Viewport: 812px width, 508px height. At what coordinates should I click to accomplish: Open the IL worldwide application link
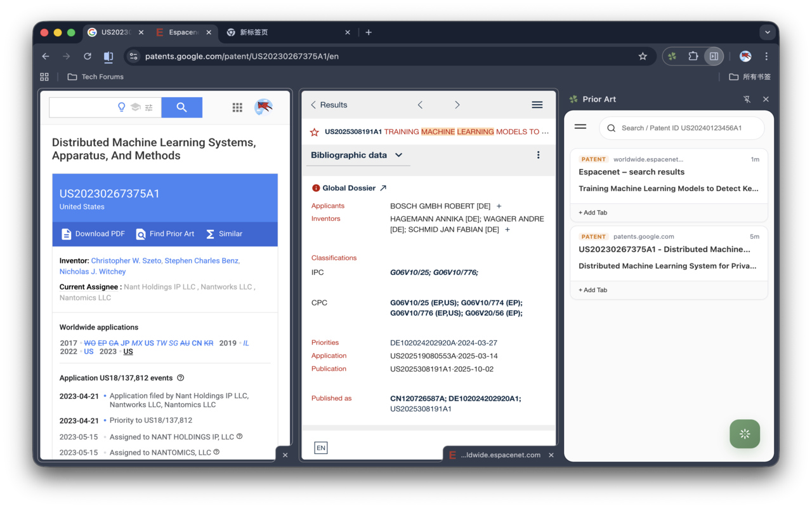pos(246,343)
